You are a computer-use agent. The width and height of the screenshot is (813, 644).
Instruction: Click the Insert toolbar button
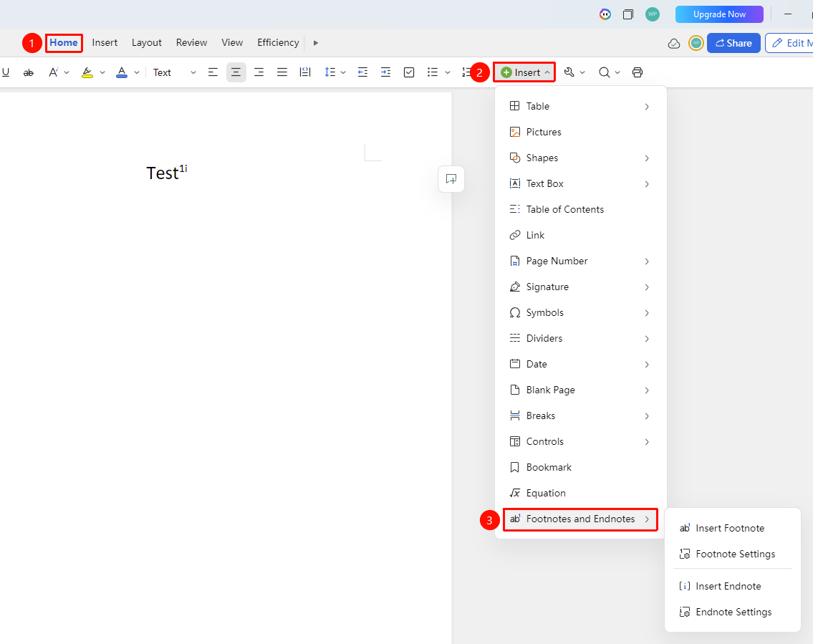524,72
